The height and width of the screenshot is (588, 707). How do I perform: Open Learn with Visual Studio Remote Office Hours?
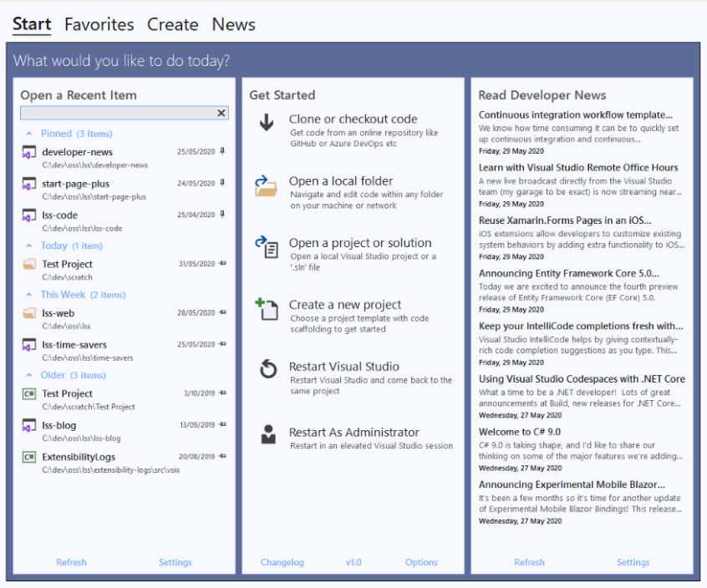[578, 168]
